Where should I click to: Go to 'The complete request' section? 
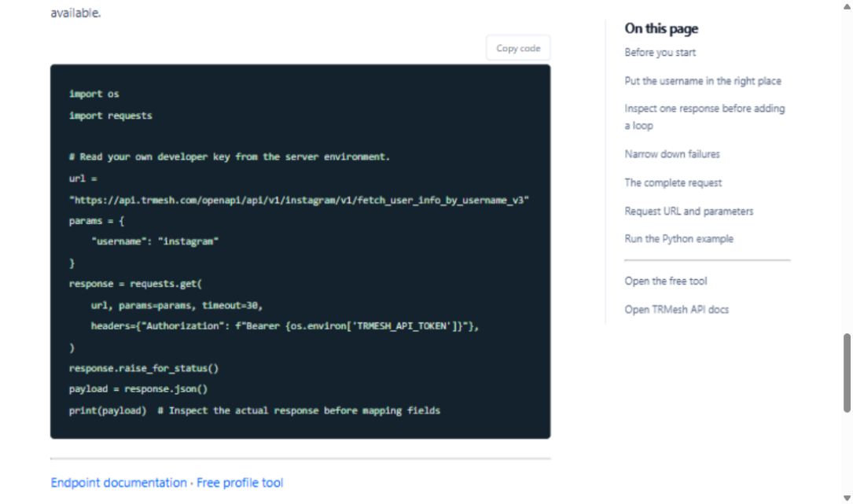(x=673, y=183)
